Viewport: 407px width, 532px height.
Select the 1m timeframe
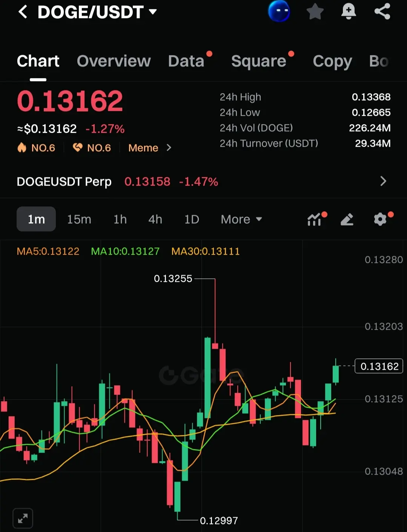[x=36, y=219]
